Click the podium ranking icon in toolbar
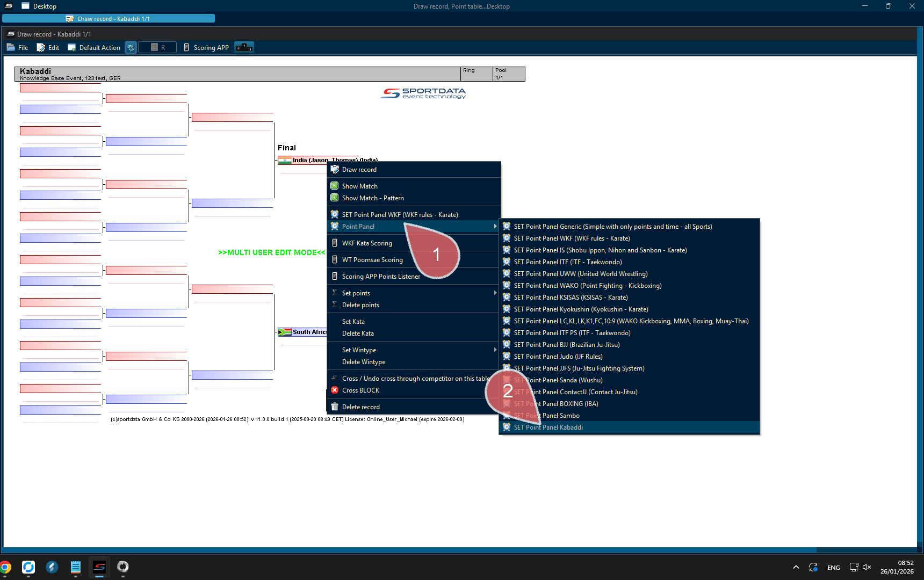The height and width of the screenshot is (580, 924). coord(244,47)
